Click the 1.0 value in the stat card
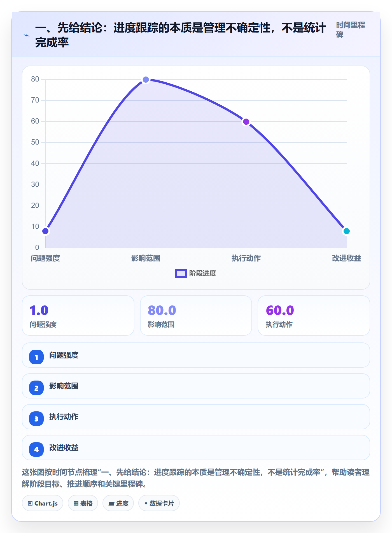Image resolution: width=392 pixels, height=533 pixels. coord(39,310)
